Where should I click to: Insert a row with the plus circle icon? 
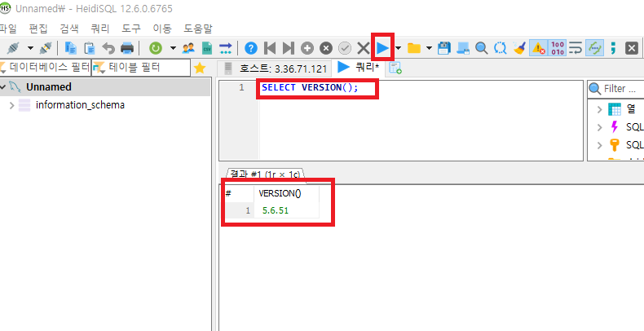307,48
